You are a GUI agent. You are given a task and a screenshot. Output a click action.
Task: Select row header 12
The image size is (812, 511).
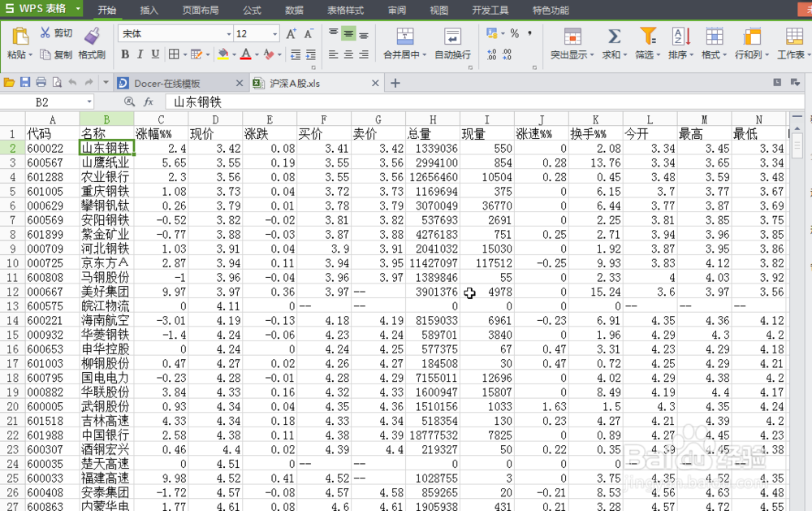click(12, 292)
